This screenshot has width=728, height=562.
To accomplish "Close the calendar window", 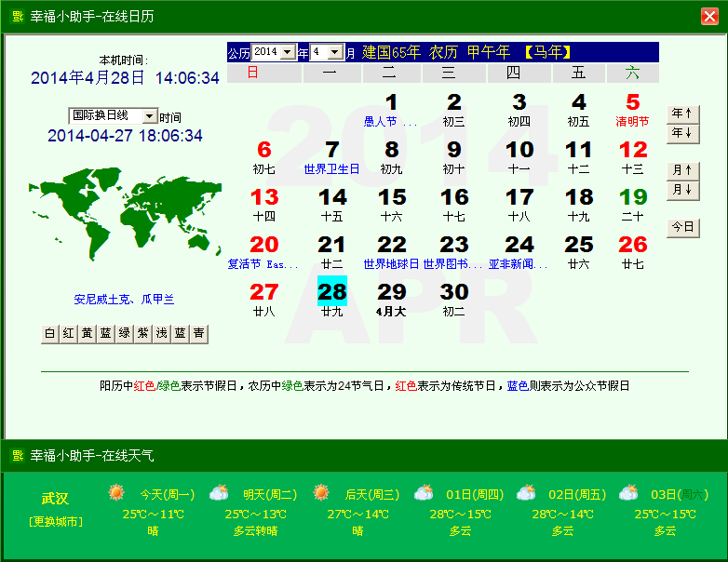I will click(x=709, y=17).
